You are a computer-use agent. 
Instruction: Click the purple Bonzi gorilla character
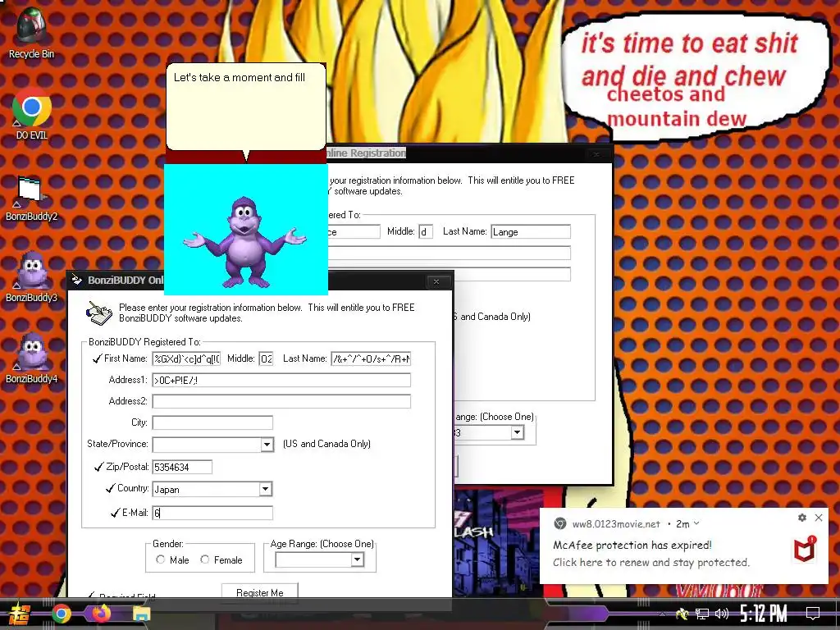[x=244, y=241]
